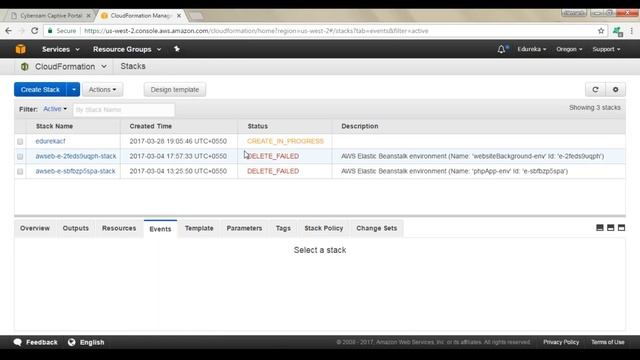
Task: Click the secure padlock icon
Action: (x=50, y=31)
